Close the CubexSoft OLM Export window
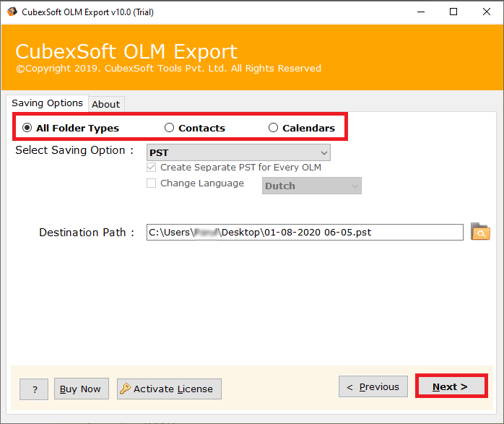This screenshot has height=424, width=504. coord(487,12)
